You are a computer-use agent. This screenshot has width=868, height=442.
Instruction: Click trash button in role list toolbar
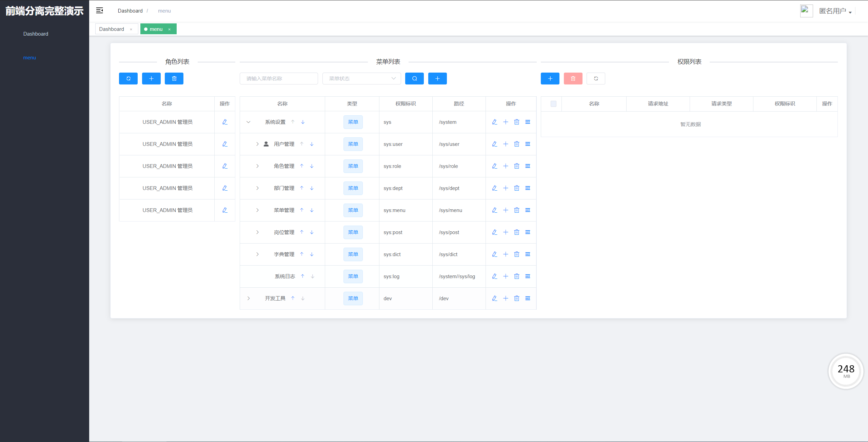[174, 78]
